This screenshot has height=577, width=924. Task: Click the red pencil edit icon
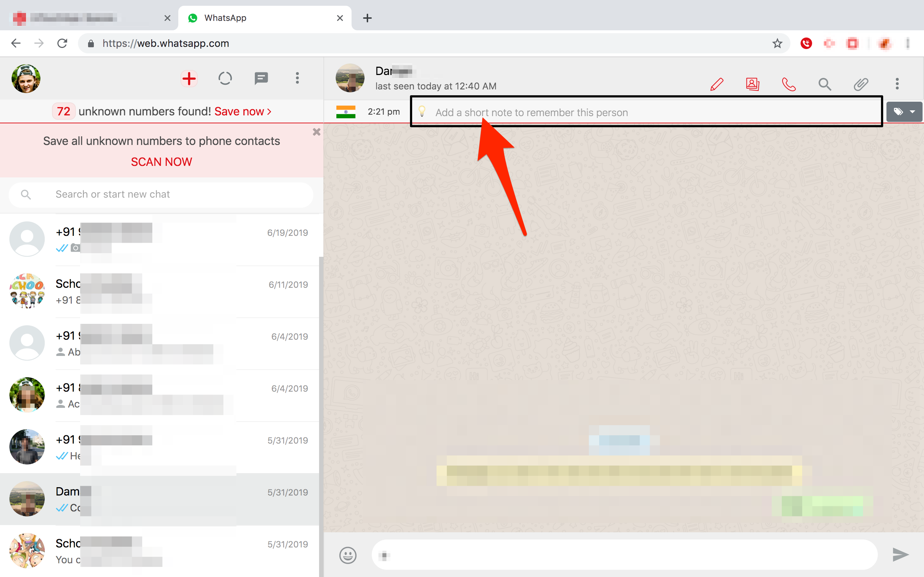tap(717, 84)
